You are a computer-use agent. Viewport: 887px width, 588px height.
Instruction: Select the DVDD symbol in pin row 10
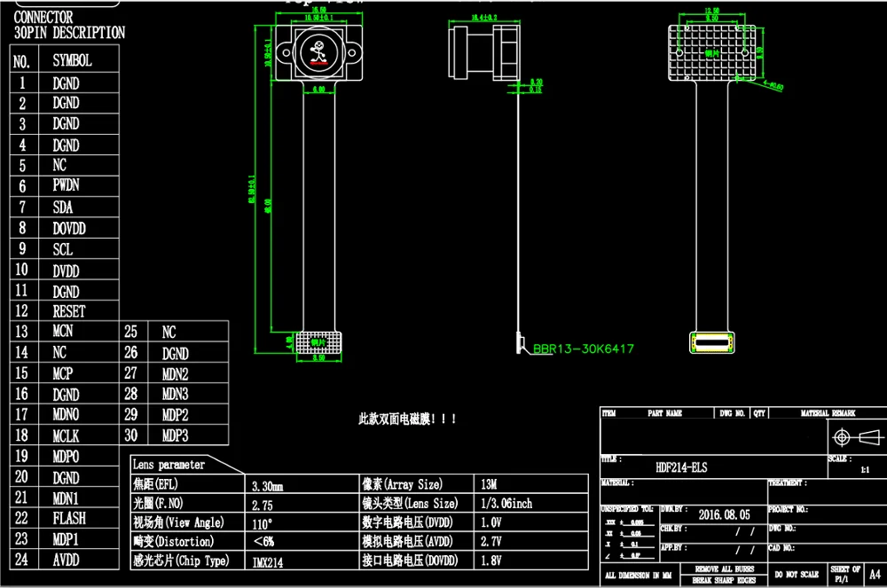[67, 270]
